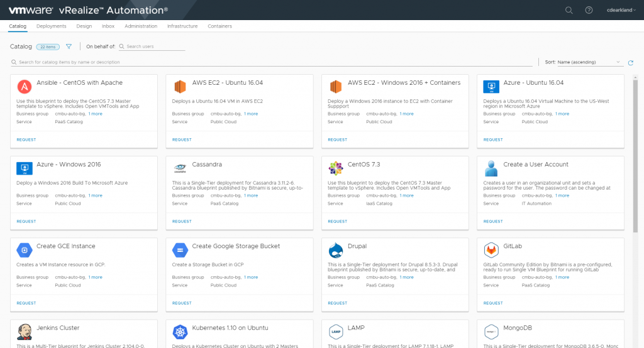This screenshot has height=348, width=644.
Task: Click the CentOS 7.3 logo icon
Action: point(336,168)
